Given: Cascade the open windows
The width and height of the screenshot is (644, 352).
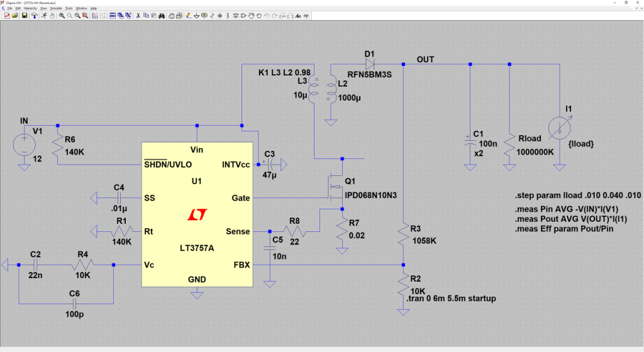Looking at the screenshot, I should 120,16.
